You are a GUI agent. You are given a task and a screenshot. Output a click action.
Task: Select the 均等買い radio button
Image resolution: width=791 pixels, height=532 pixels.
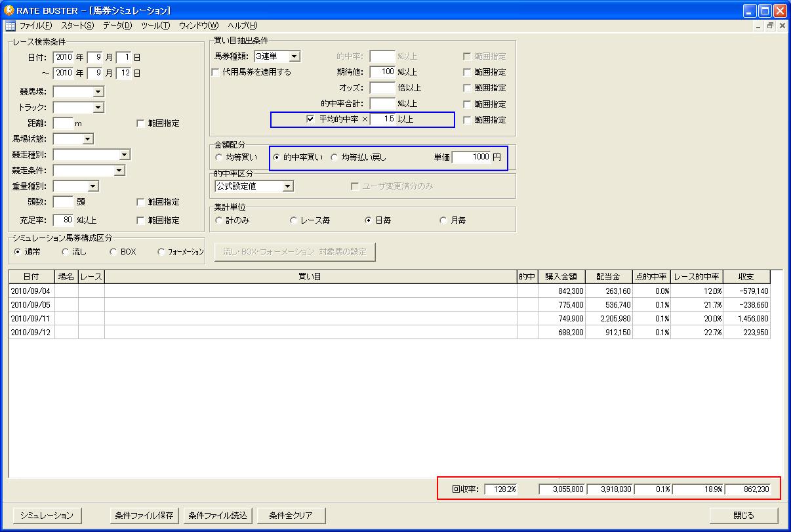click(219, 157)
